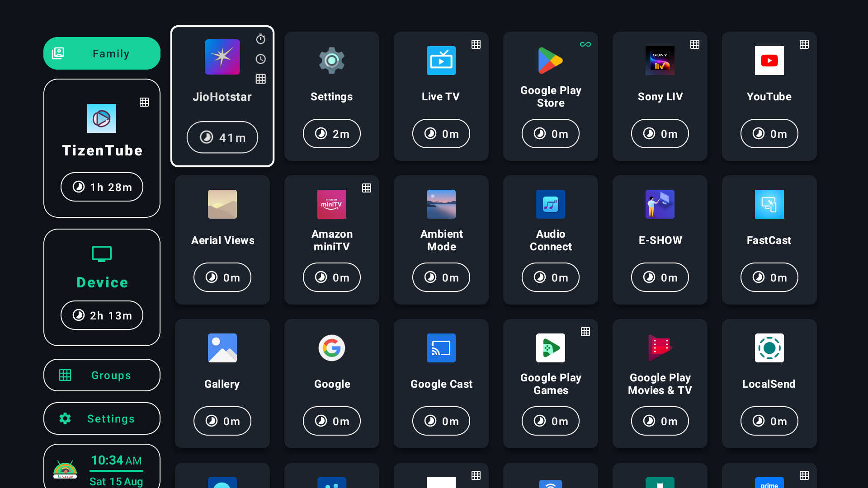Viewport: 868px width, 488px height.
Task: Click the timer icon on JioHotstar card
Action: tap(261, 39)
